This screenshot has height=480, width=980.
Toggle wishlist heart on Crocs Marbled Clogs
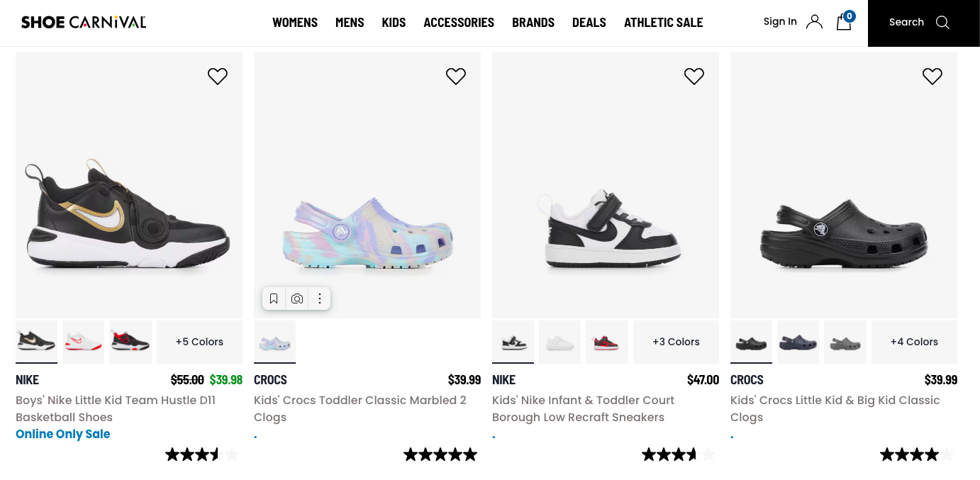(x=456, y=76)
